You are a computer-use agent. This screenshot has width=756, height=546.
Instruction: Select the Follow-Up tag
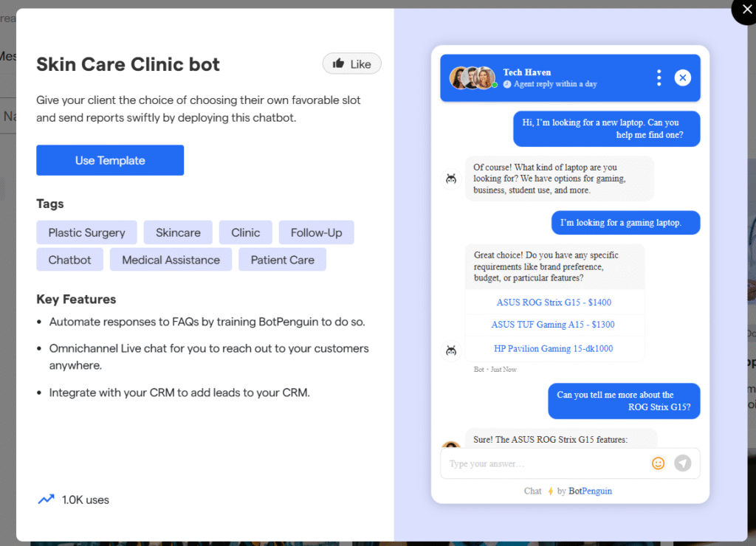[316, 232]
